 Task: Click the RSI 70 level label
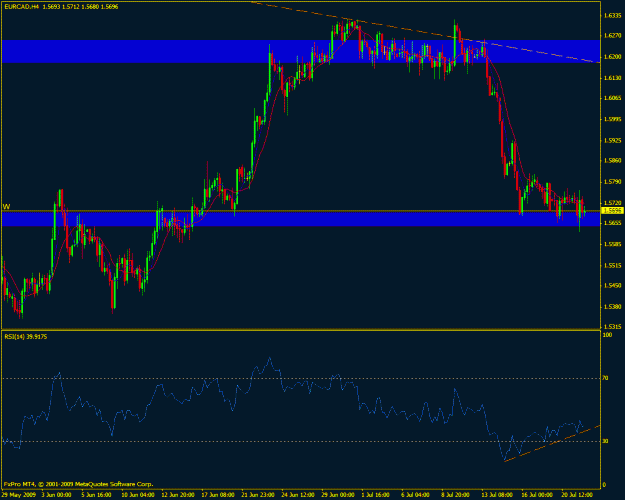[605, 378]
